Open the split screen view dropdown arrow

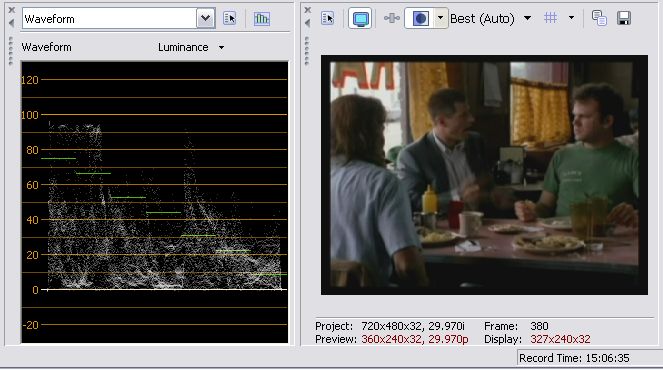click(x=441, y=18)
